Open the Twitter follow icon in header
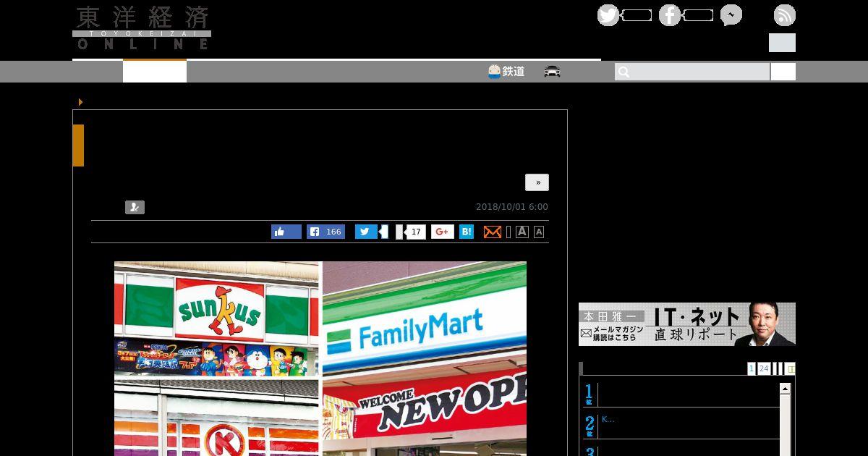This screenshot has width=868, height=456. [608, 15]
